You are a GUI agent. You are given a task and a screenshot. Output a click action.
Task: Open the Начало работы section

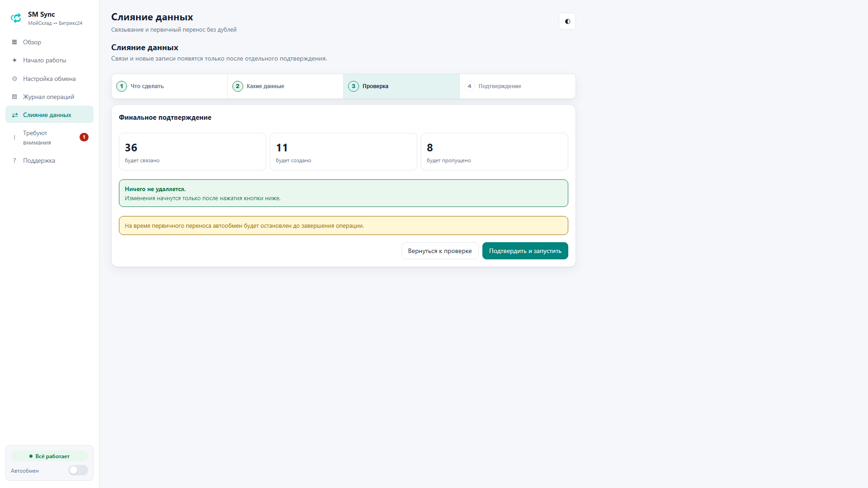click(x=49, y=60)
